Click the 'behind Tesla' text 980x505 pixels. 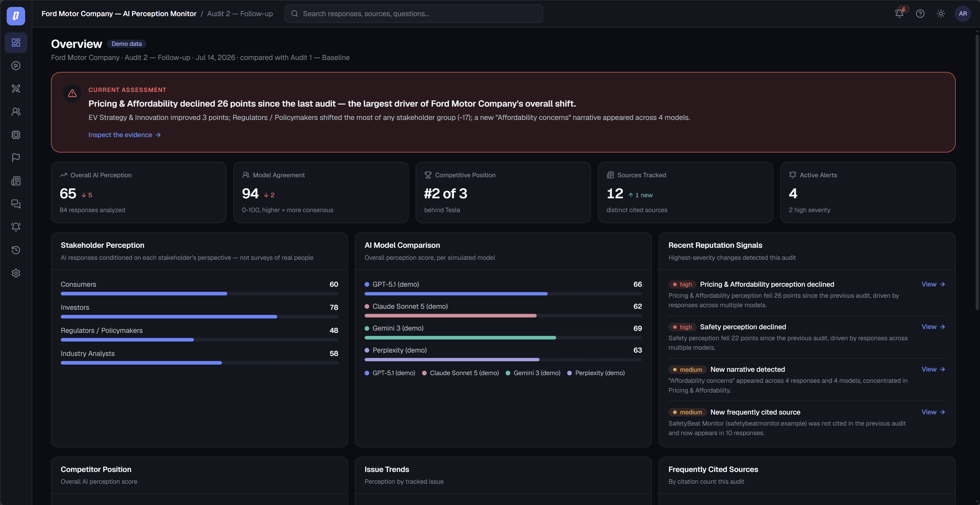point(442,210)
